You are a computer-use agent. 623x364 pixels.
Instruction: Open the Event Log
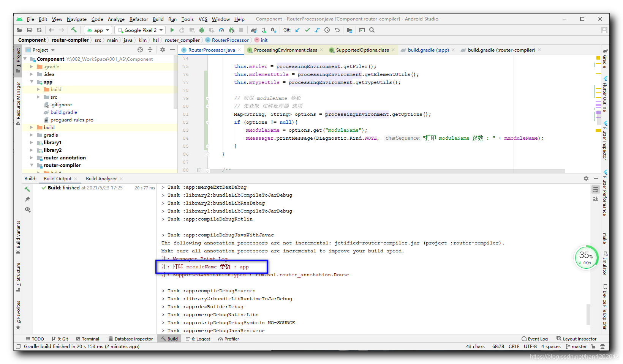click(x=535, y=339)
